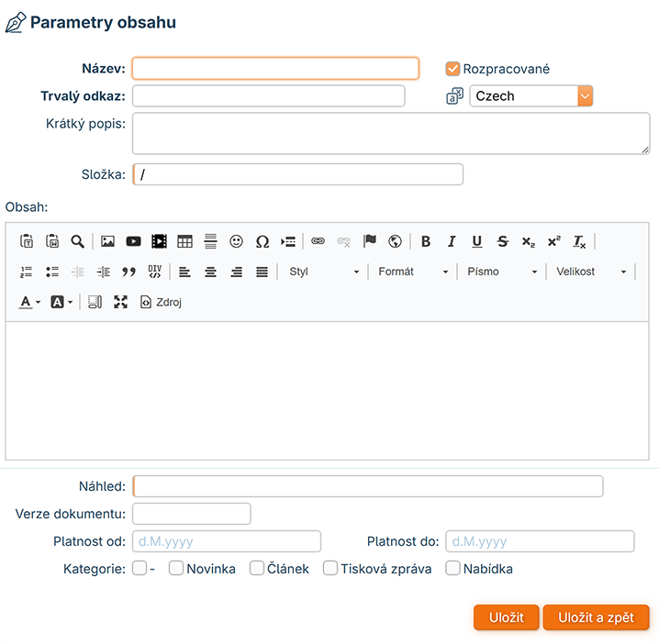
Task: Click the Náhled input field
Action: point(368,486)
